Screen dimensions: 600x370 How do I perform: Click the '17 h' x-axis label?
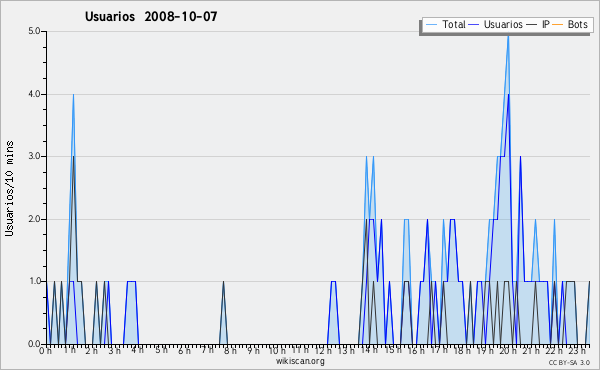click(x=439, y=350)
